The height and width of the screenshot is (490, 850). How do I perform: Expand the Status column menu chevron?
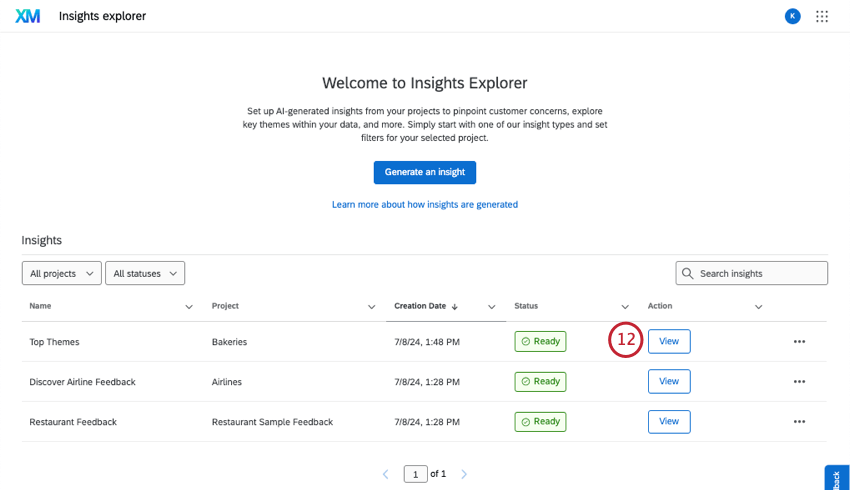(625, 307)
